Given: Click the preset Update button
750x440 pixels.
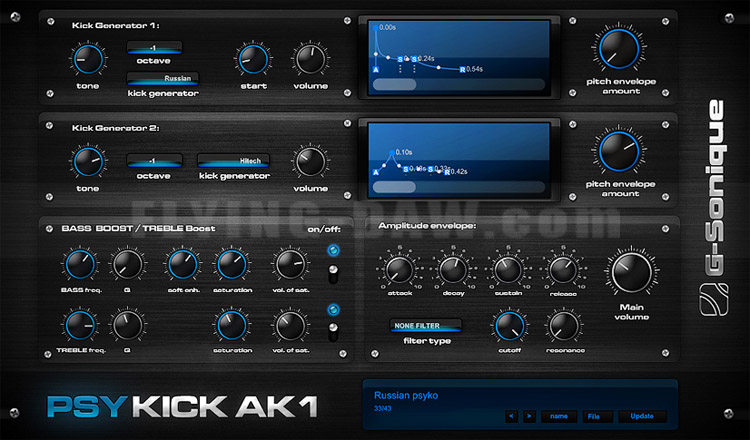Looking at the screenshot, I should tap(642, 416).
